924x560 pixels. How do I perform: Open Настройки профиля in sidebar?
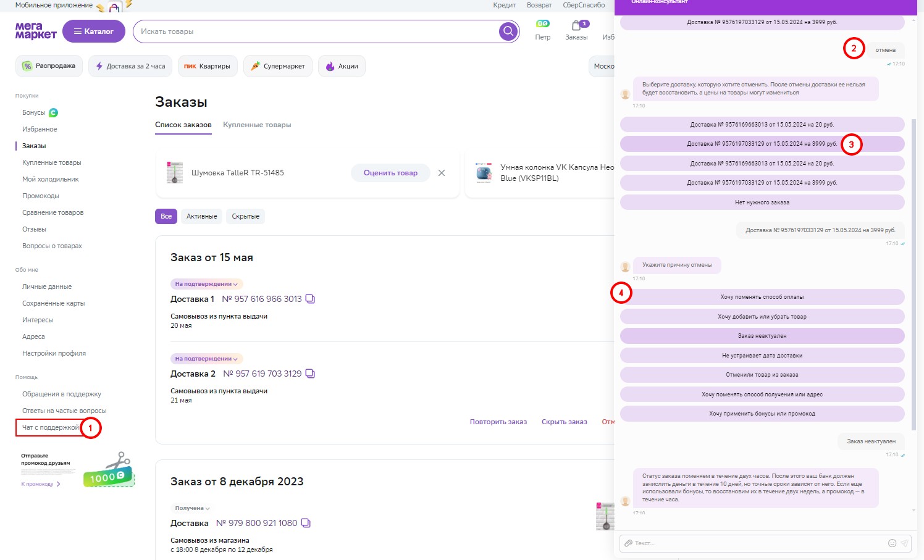click(x=54, y=353)
